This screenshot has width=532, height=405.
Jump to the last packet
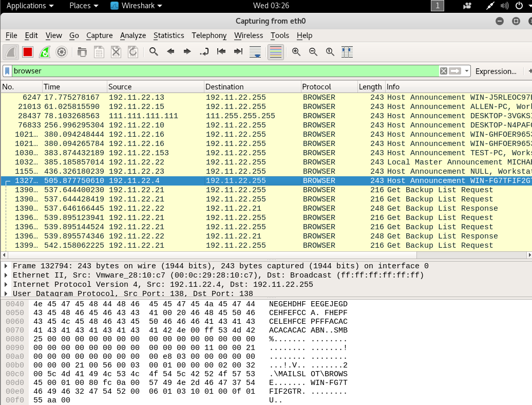click(238, 52)
